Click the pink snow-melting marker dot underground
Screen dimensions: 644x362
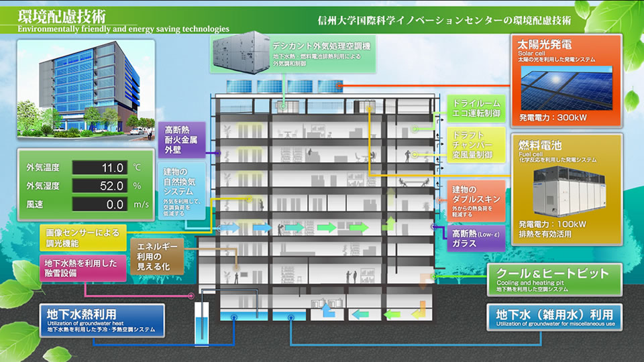point(191,296)
